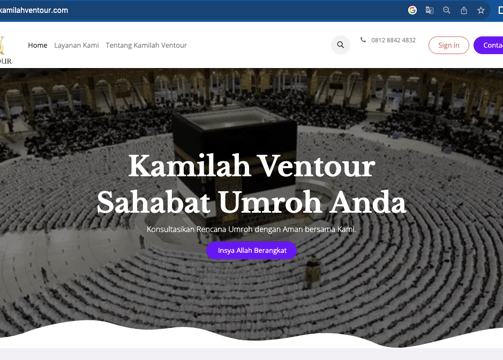Screen dimensions: 503x360
Task: Click the Sign in button
Action: click(449, 45)
